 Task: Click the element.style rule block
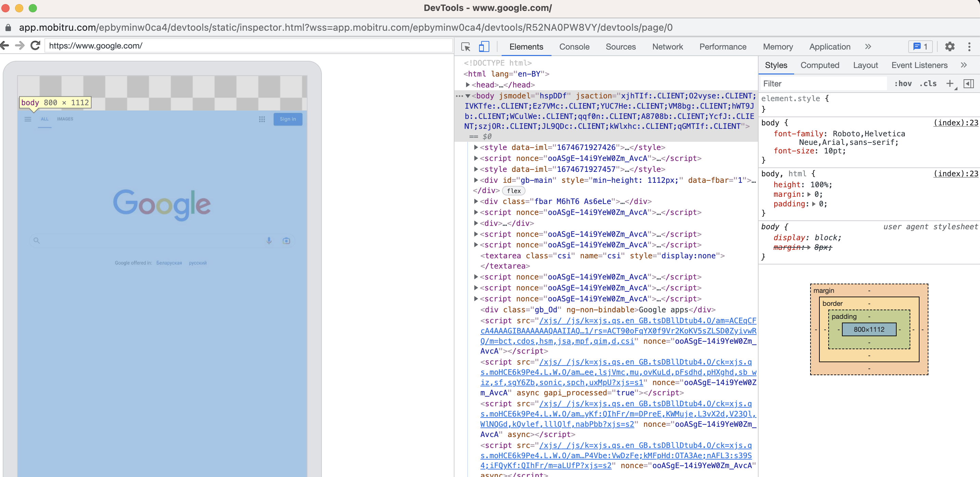[869, 104]
